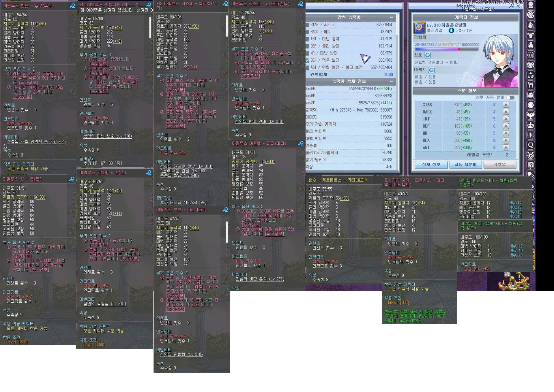Open the palette icon in right sidebar
This screenshot has width=554, height=392.
(531, 15)
